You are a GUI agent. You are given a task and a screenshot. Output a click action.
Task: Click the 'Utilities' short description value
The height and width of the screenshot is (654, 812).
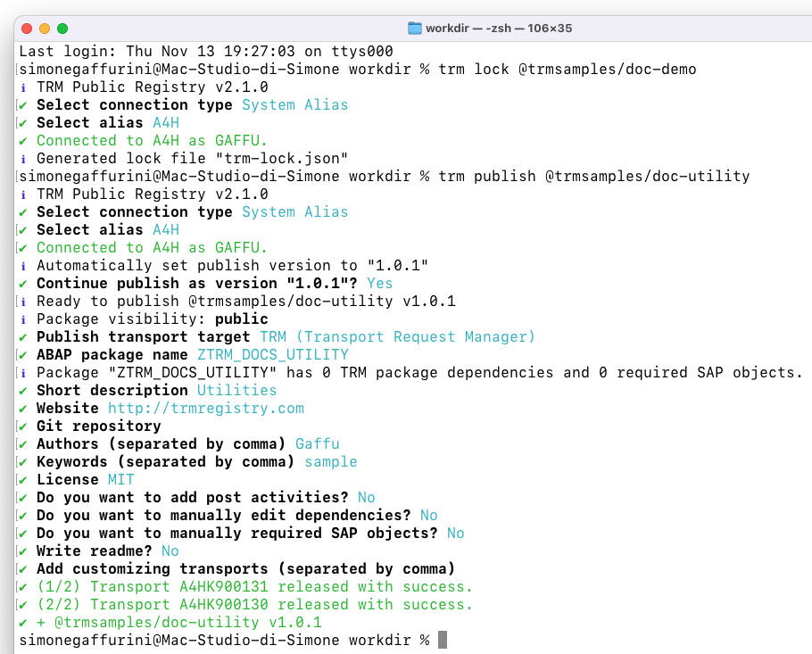[236, 391]
